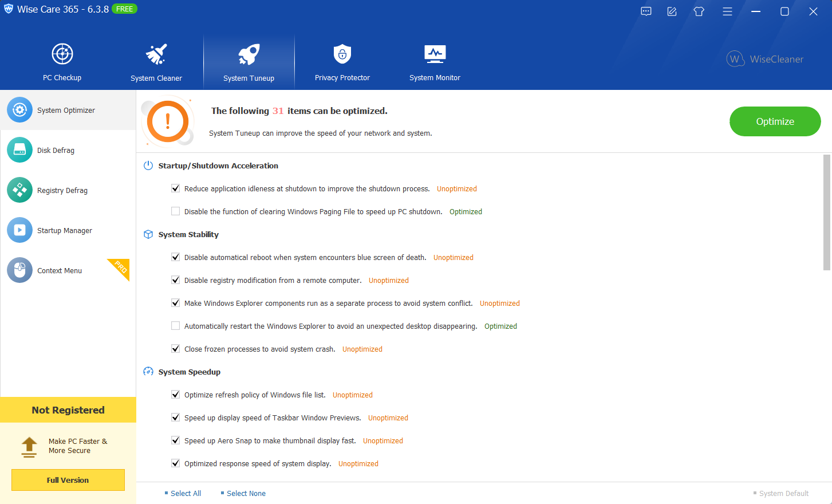832x504 pixels.
Task: Check Disable clearing Windows Paging File option
Action: click(x=176, y=211)
